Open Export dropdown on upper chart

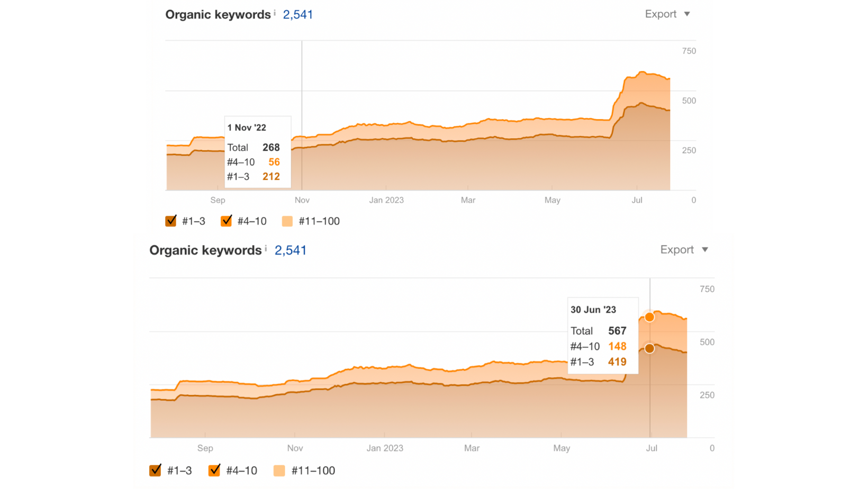[x=667, y=14]
